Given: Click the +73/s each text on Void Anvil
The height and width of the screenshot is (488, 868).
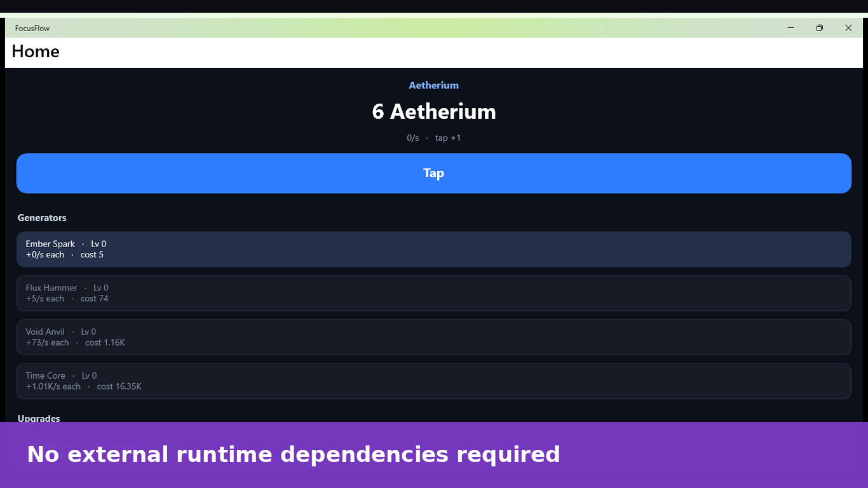Looking at the screenshot, I should [48, 342].
